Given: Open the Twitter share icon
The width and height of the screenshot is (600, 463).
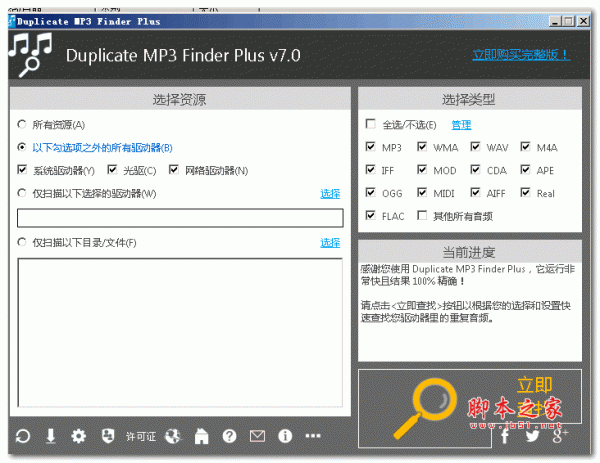Looking at the screenshot, I should point(532,436).
